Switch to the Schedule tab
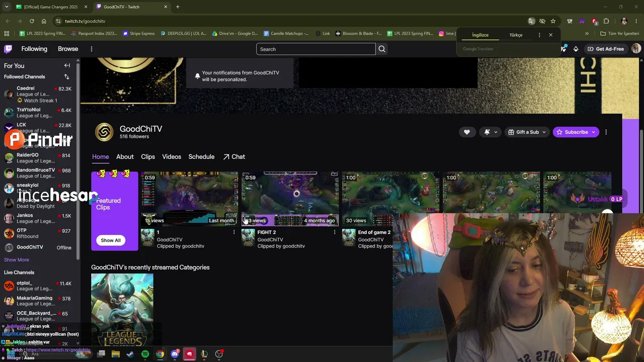Viewport: 644px width, 362px height. [x=201, y=156]
